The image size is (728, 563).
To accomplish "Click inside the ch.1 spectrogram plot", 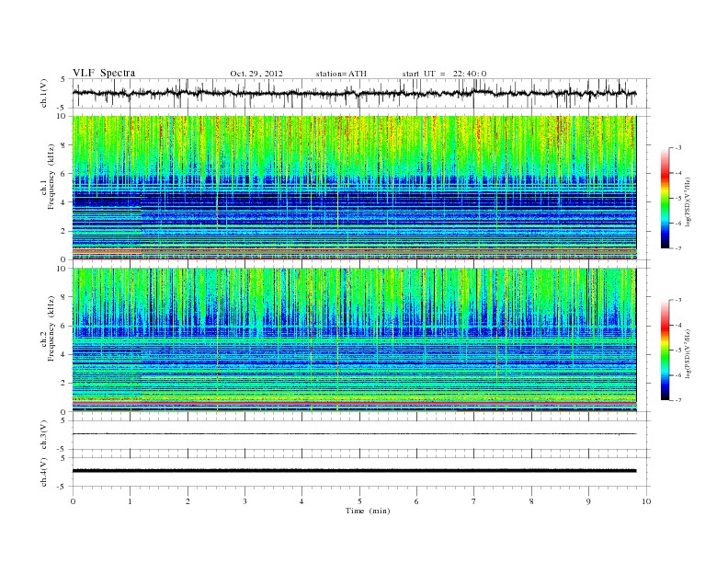I will pyautogui.click(x=354, y=188).
